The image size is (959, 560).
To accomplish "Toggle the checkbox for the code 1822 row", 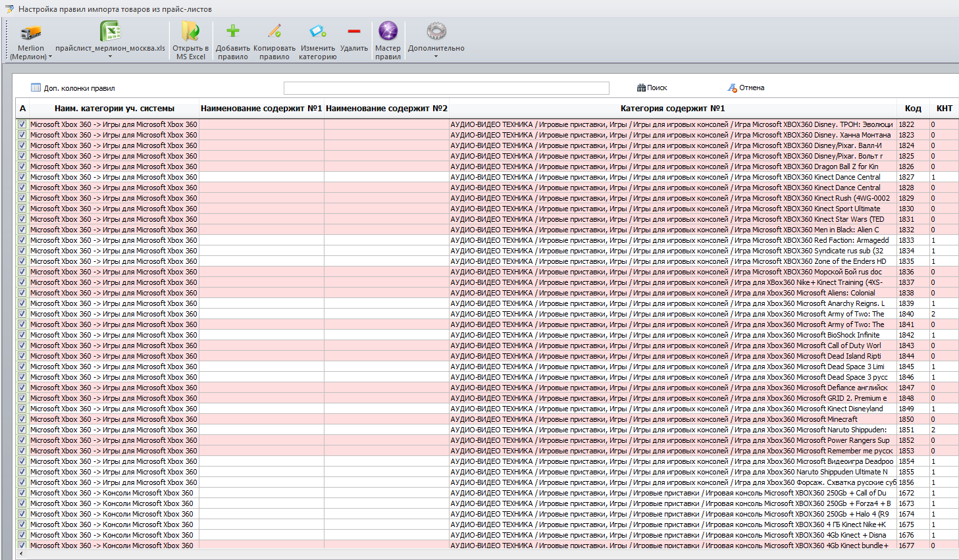I will [x=22, y=124].
